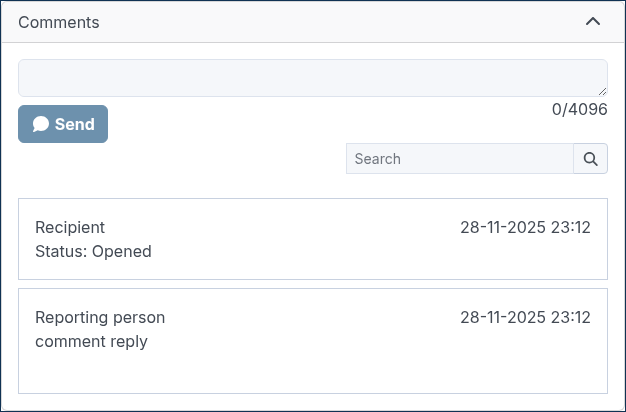Screen dimensions: 626x412
Task: Click the Comments panel title
Action: click(x=59, y=22)
